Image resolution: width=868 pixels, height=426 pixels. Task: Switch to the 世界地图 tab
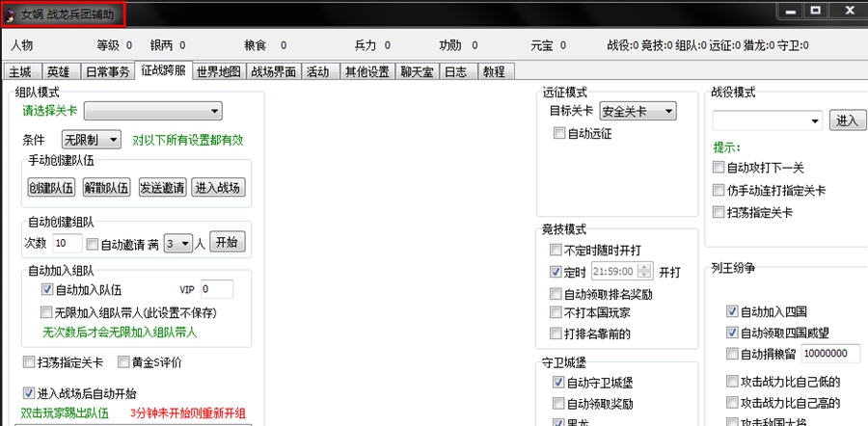(x=218, y=71)
